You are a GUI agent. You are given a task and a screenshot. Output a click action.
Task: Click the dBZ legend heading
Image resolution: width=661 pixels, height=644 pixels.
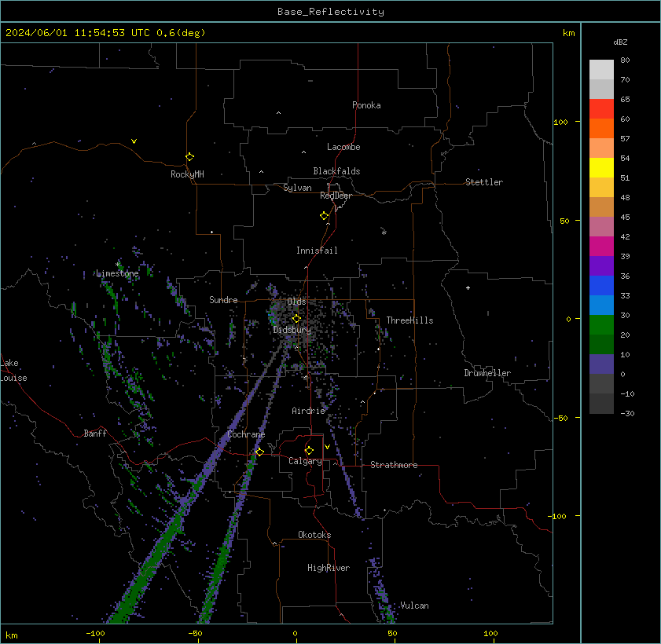click(620, 42)
